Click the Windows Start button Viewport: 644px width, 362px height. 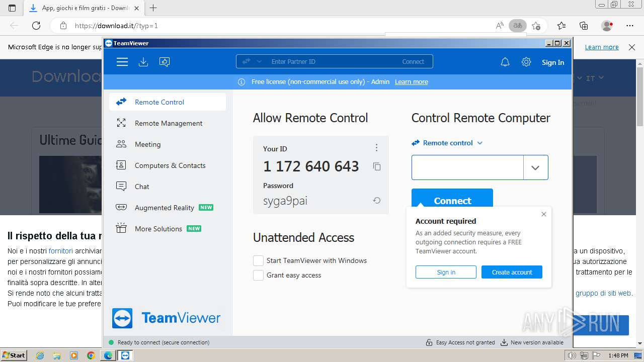coord(14,355)
